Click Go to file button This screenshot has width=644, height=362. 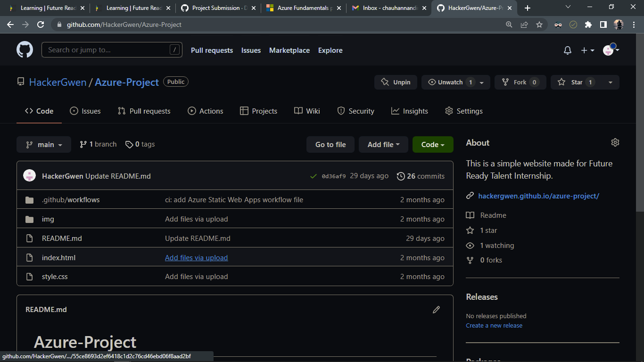(330, 145)
